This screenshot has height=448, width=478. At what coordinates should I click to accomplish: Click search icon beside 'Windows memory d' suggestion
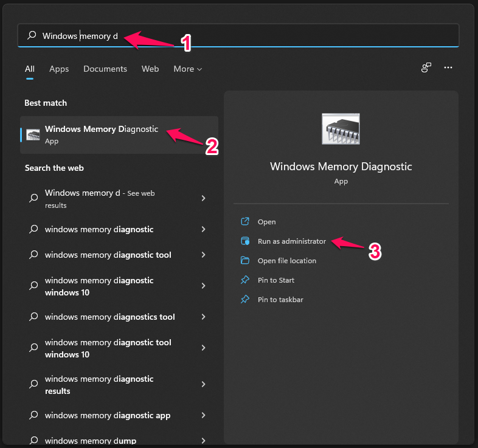click(x=33, y=198)
